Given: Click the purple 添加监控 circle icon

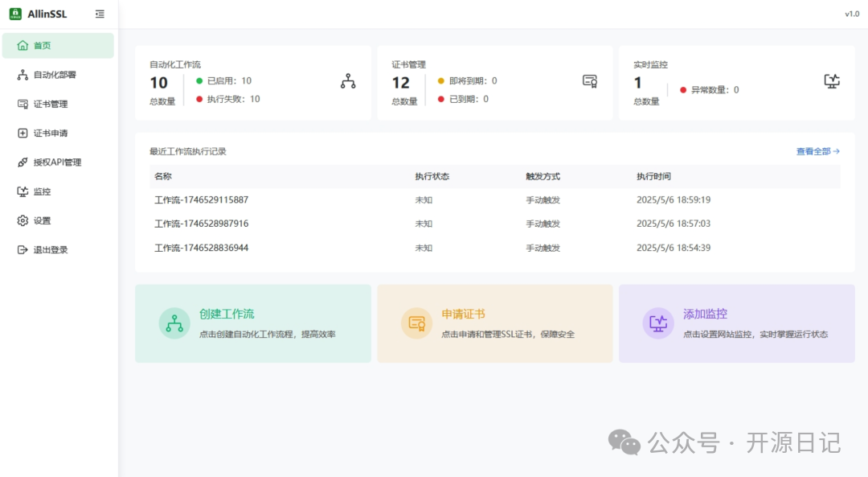Looking at the screenshot, I should tap(658, 323).
